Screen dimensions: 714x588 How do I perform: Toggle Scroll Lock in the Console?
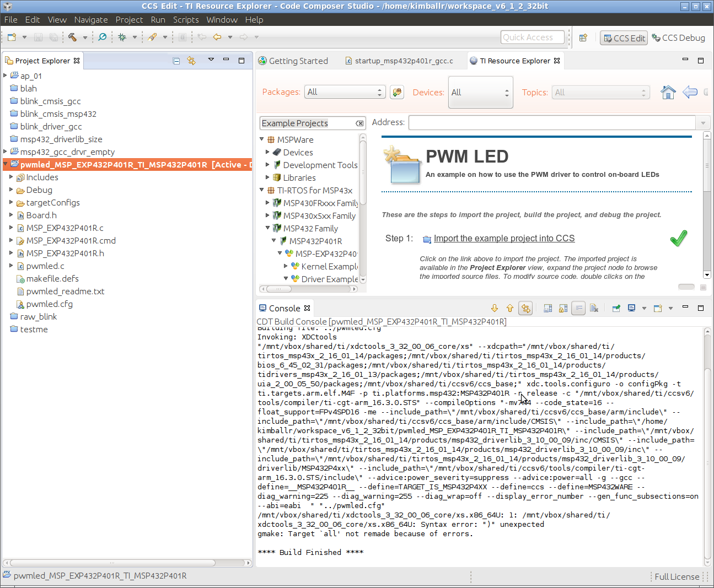coord(563,308)
